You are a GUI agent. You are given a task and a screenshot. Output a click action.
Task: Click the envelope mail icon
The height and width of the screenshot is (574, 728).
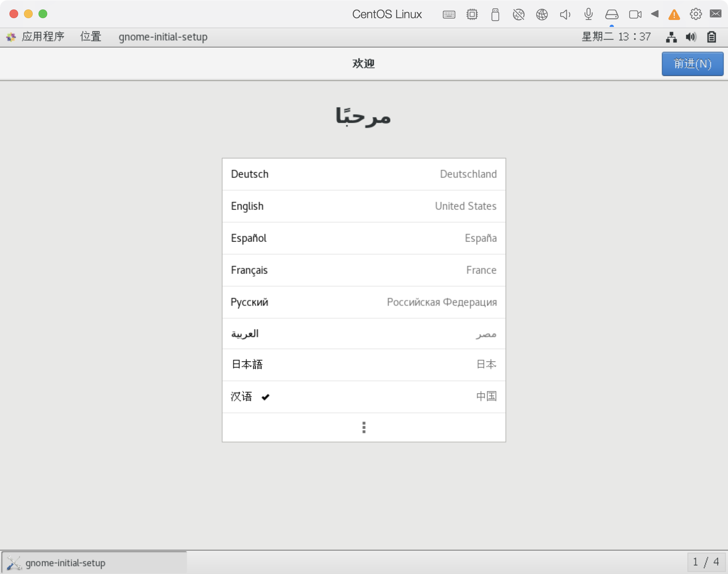pyautogui.click(x=716, y=14)
